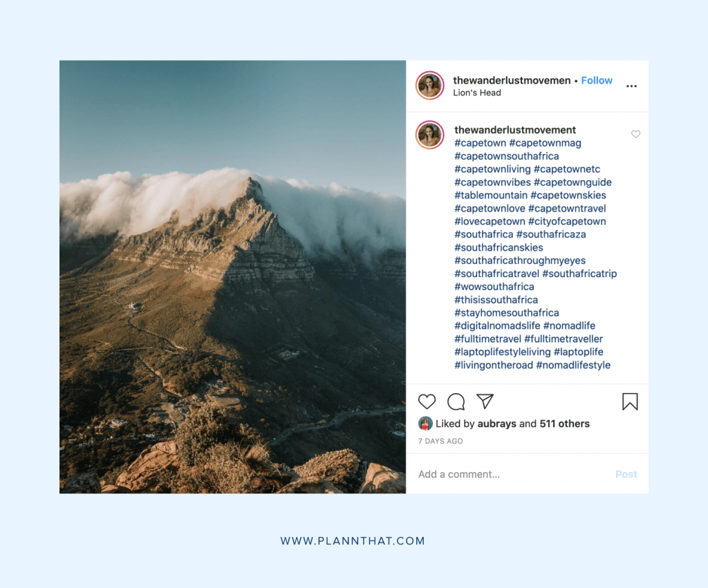Image resolution: width=708 pixels, height=588 pixels.
Task: Like the post with heart icon
Action: [427, 401]
